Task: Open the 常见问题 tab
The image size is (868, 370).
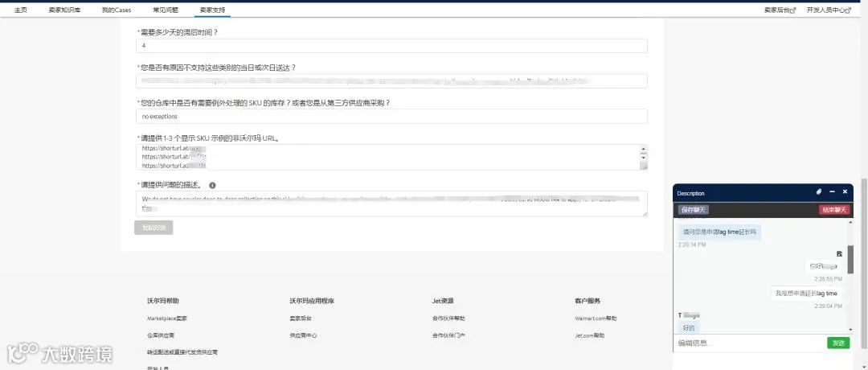Action: (x=165, y=10)
